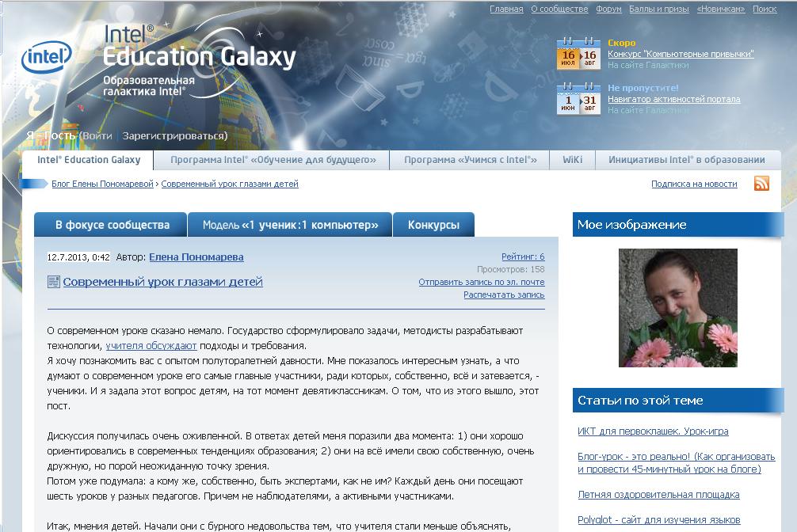Click Подписка на новости link

pos(694,184)
